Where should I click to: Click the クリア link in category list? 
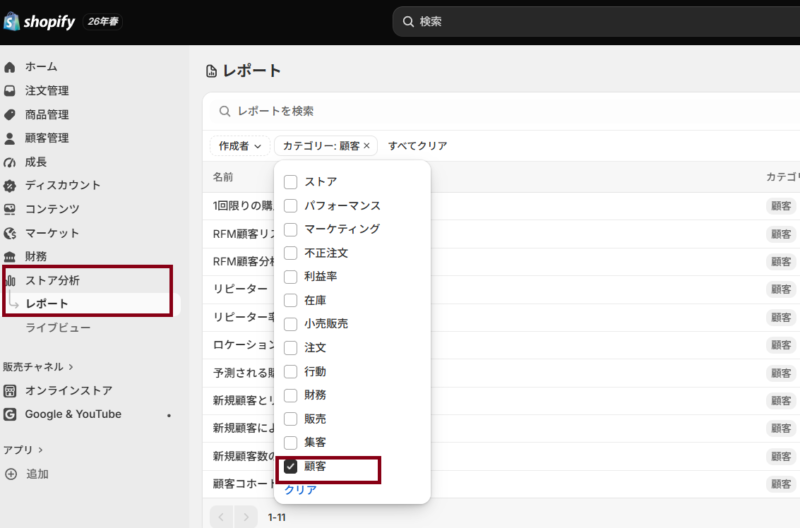[300, 490]
